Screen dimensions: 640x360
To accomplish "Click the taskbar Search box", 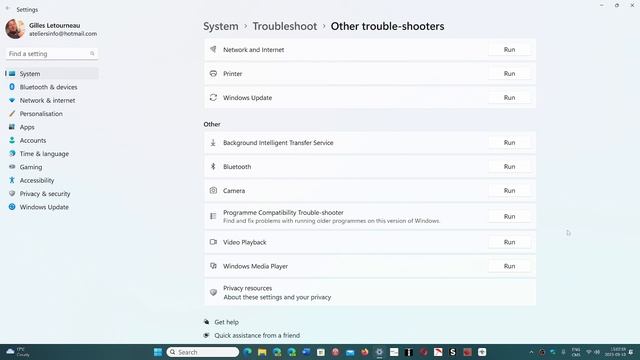I will tap(203, 352).
